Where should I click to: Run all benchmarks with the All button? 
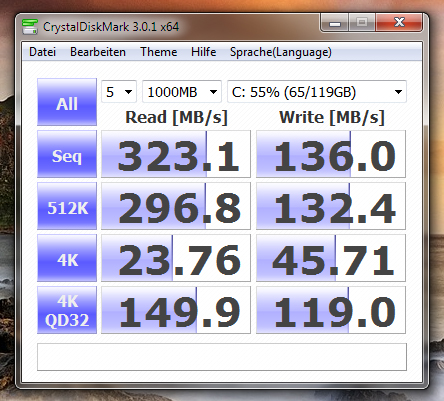(x=67, y=102)
